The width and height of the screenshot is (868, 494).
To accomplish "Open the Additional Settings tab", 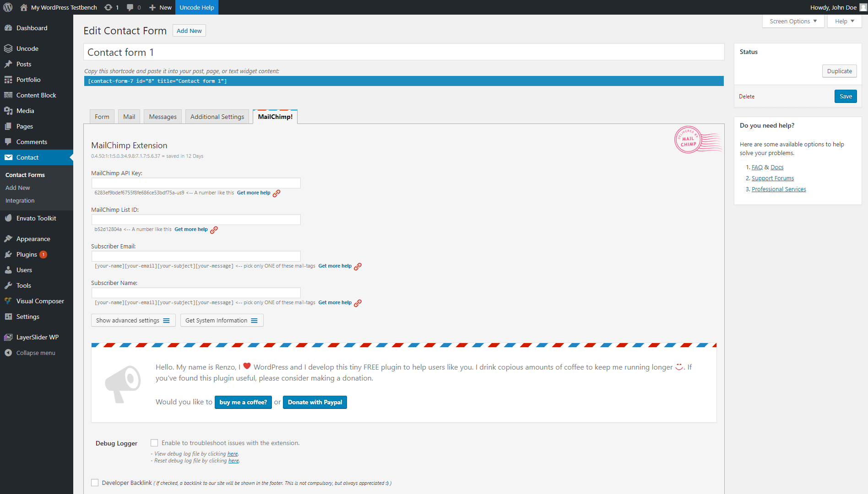I will pyautogui.click(x=217, y=117).
